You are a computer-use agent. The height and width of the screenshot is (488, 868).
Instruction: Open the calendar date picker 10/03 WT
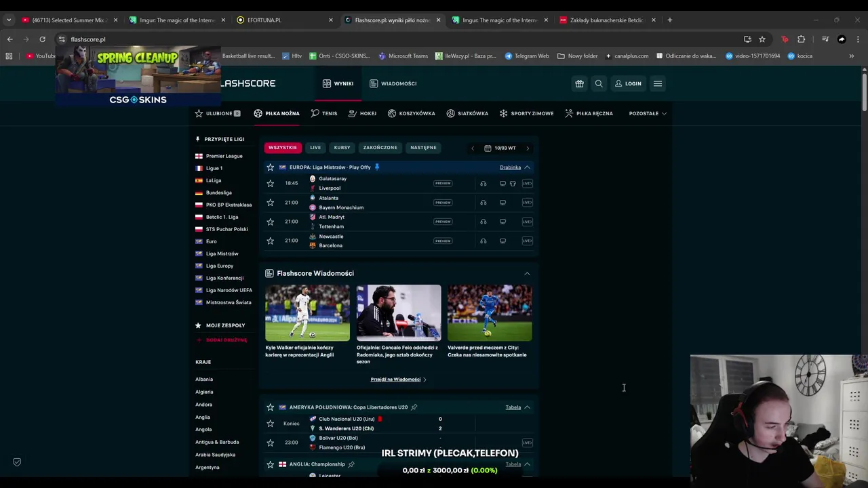[500, 148]
